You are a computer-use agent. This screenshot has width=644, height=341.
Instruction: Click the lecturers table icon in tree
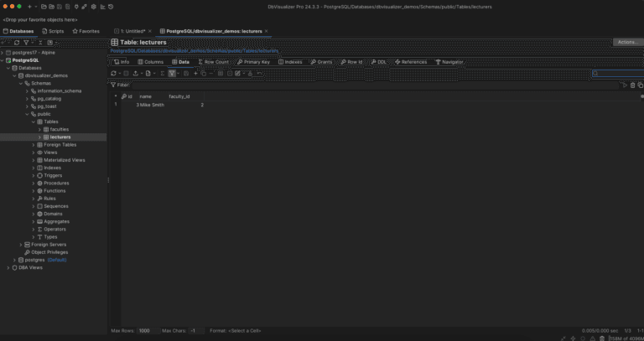pos(46,137)
